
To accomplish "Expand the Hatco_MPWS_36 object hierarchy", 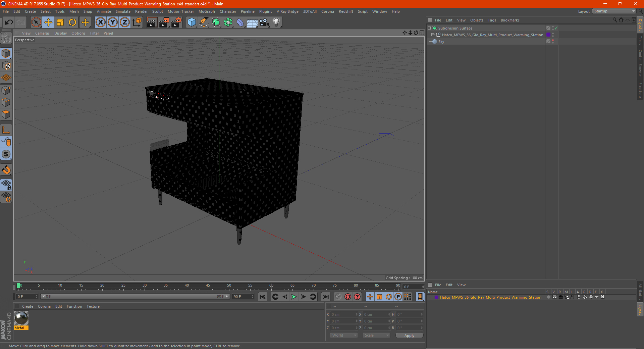I will (433, 35).
